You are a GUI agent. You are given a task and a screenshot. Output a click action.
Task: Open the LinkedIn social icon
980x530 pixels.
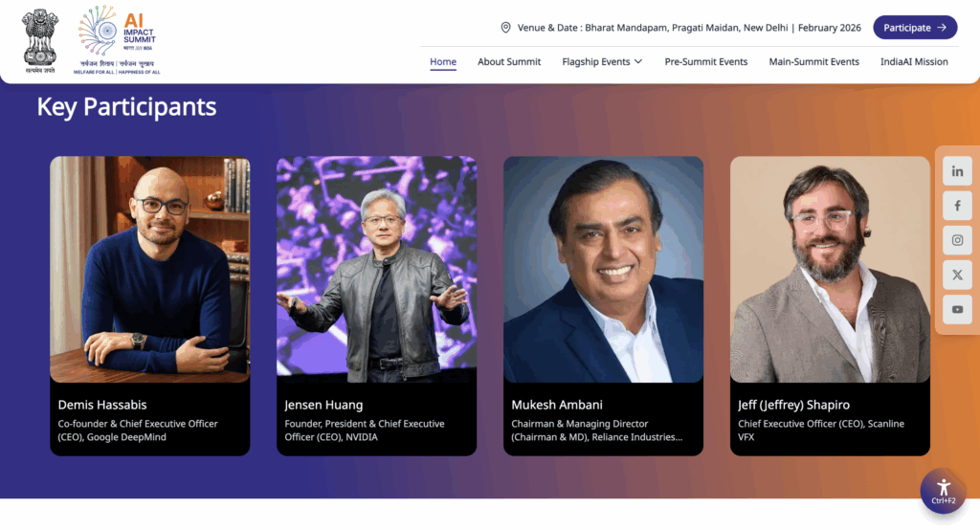(957, 171)
